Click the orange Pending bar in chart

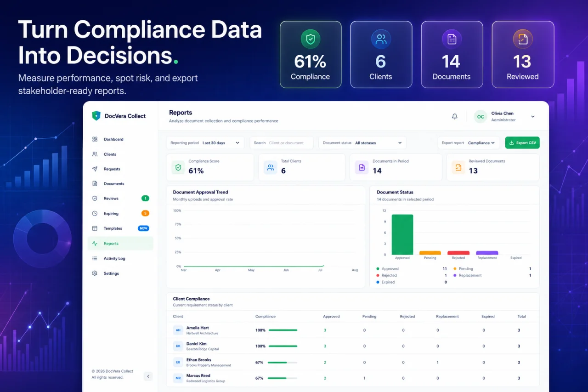click(x=430, y=253)
